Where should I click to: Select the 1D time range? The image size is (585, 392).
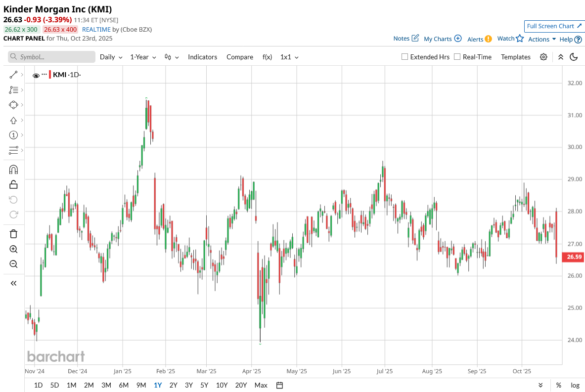[38, 385]
